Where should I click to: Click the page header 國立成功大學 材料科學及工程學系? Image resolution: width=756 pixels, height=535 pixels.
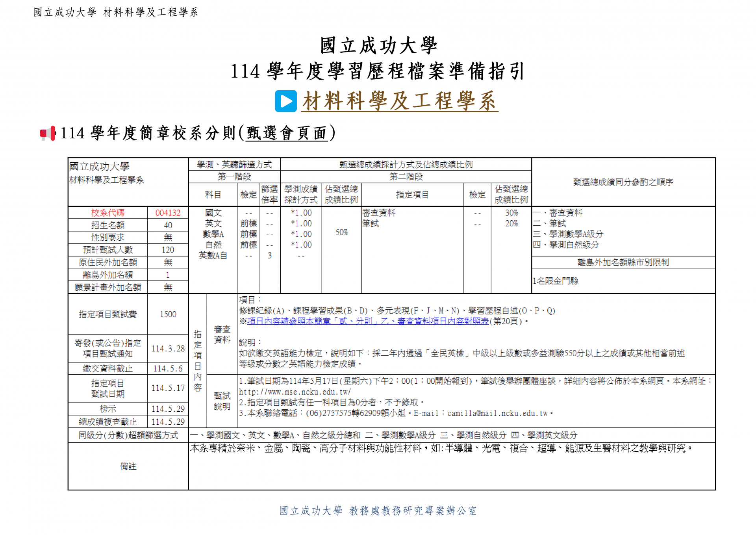(x=116, y=12)
